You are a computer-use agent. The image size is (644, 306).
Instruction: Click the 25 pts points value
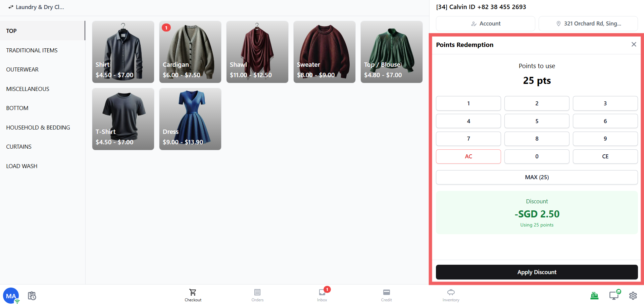click(x=537, y=81)
